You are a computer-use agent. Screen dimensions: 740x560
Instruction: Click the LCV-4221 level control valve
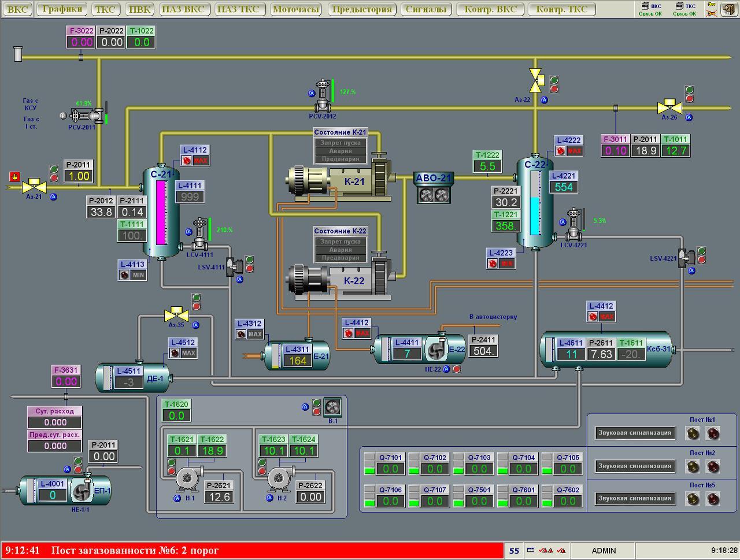pyautogui.click(x=573, y=227)
